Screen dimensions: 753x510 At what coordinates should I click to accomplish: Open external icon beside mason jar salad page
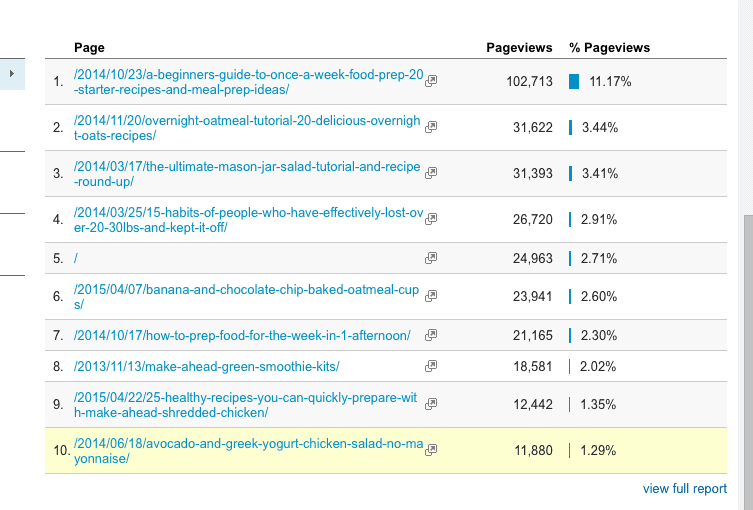point(431,173)
